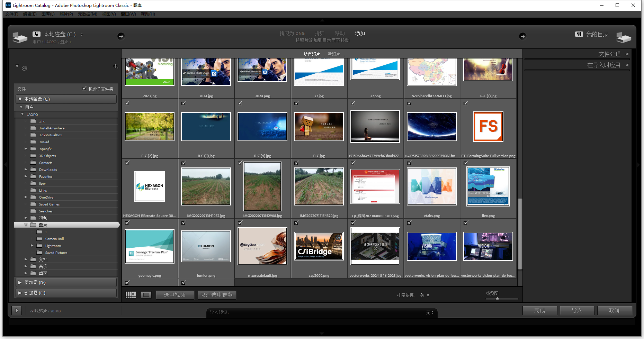Expand bottom panel with triangle button
Image resolution: width=644 pixels, height=339 pixels.
click(x=17, y=310)
